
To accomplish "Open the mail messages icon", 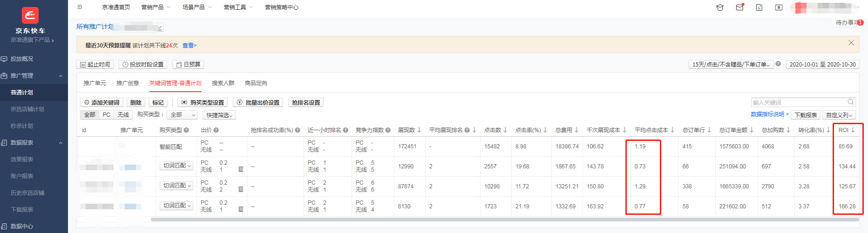I will [739, 7].
